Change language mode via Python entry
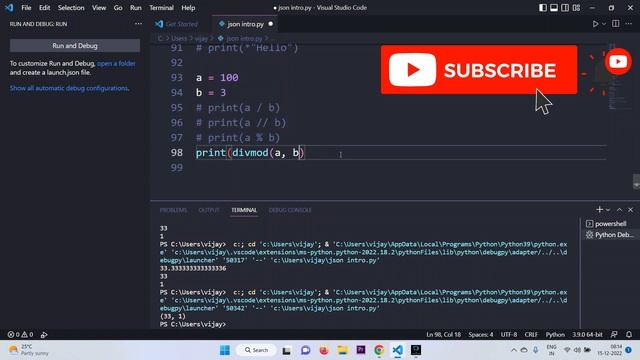This screenshot has width=640, height=360. coord(555,335)
